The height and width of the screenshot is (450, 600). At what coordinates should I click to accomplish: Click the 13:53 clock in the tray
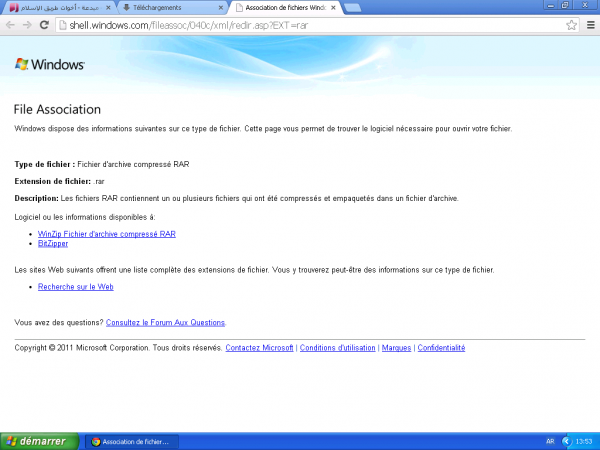click(584, 442)
